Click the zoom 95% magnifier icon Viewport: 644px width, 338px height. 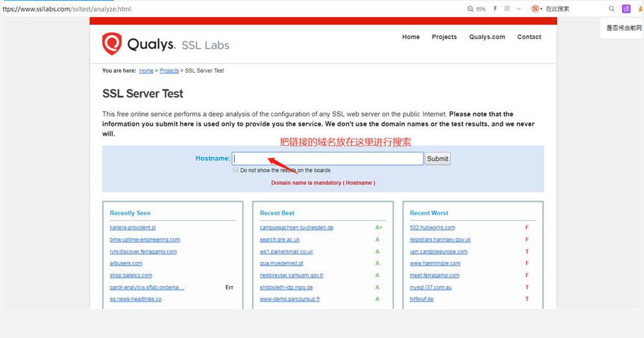(470, 8)
